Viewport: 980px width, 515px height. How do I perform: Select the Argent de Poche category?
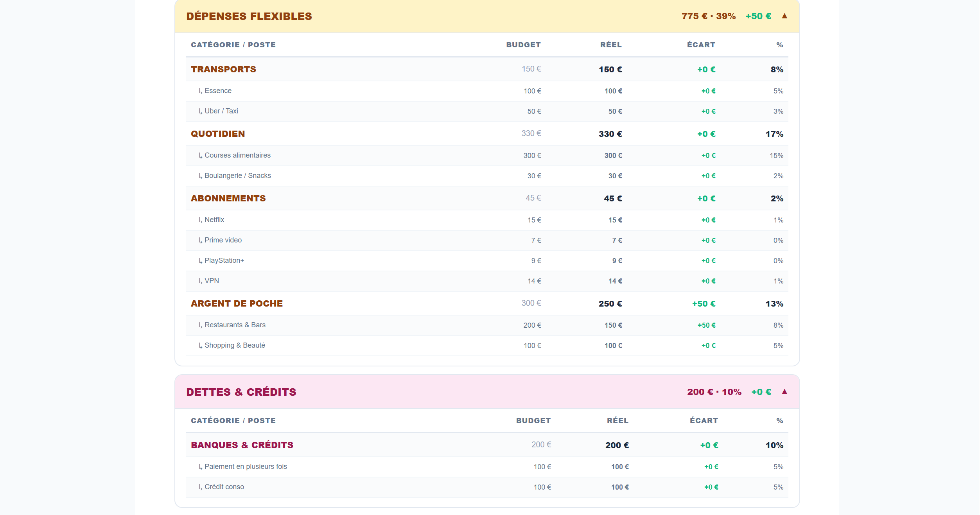click(x=487, y=303)
